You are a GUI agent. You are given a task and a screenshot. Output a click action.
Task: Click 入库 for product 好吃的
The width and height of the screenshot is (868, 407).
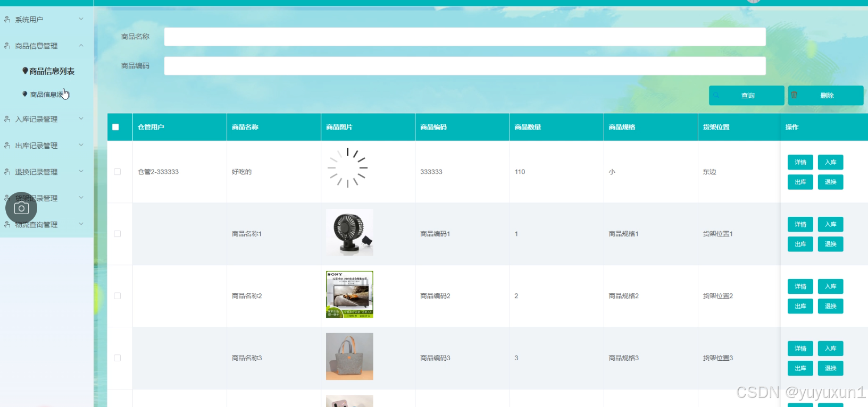click(x=830, y=163)
